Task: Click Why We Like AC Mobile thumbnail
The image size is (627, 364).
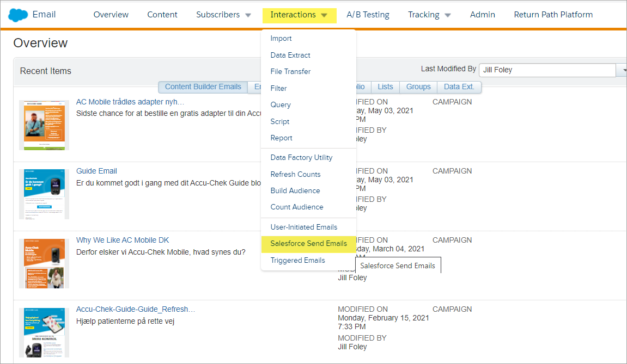Action: [x=44, y=263]
